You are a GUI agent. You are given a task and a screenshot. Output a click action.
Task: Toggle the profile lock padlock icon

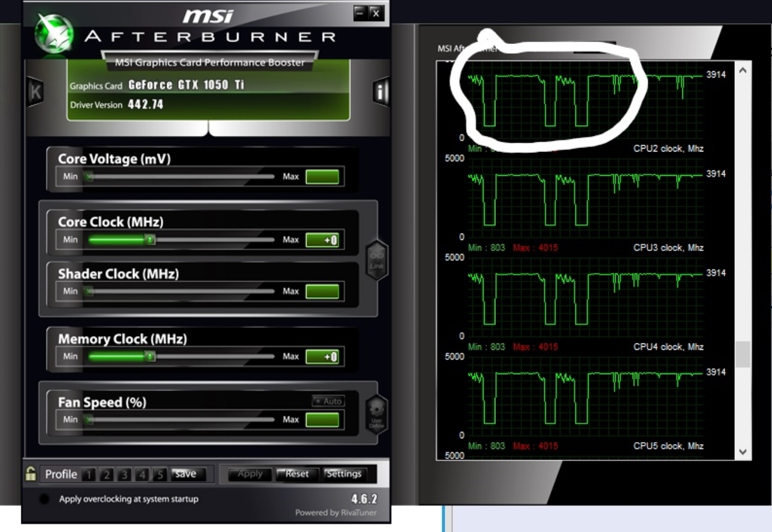tap(31, 474)
